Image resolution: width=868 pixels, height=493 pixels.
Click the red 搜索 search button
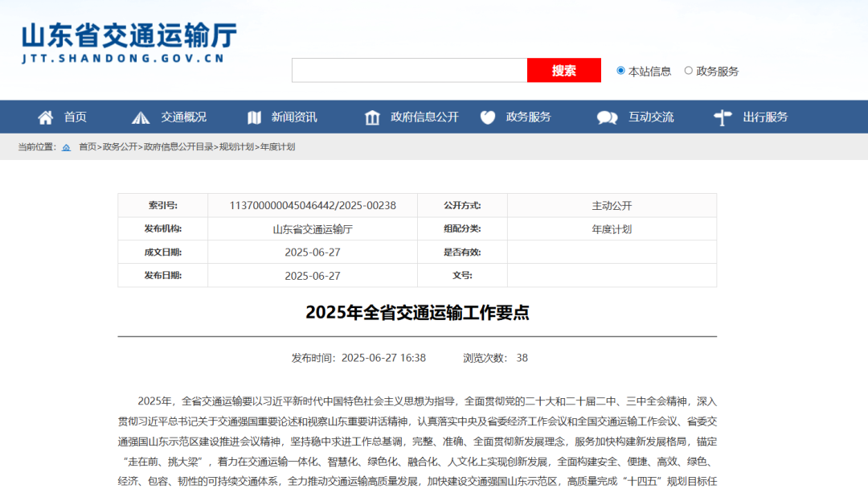[x=563, y=71]
